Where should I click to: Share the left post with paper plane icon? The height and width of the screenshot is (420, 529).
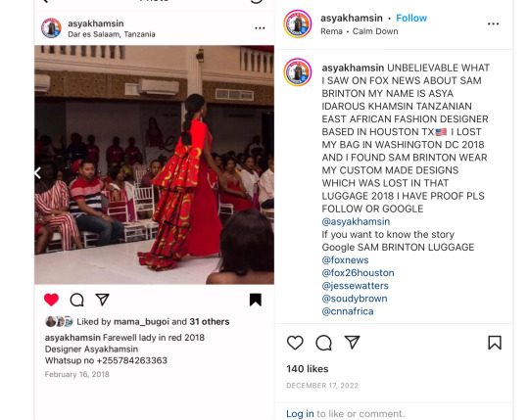click(102, 300)
